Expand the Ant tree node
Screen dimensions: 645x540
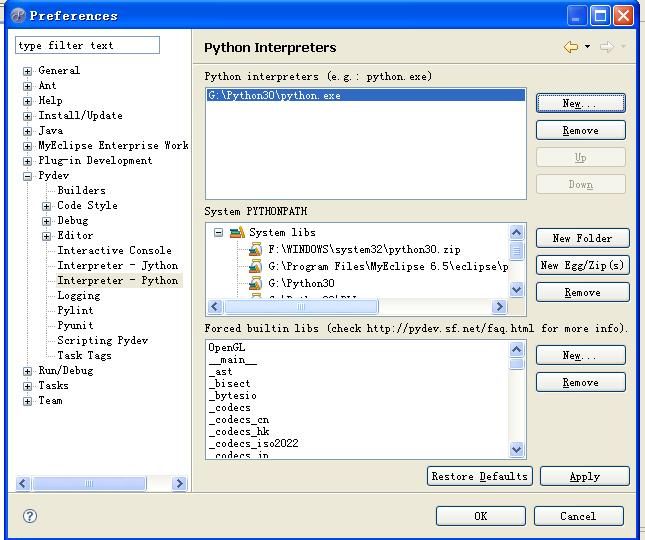click(27, 86)
